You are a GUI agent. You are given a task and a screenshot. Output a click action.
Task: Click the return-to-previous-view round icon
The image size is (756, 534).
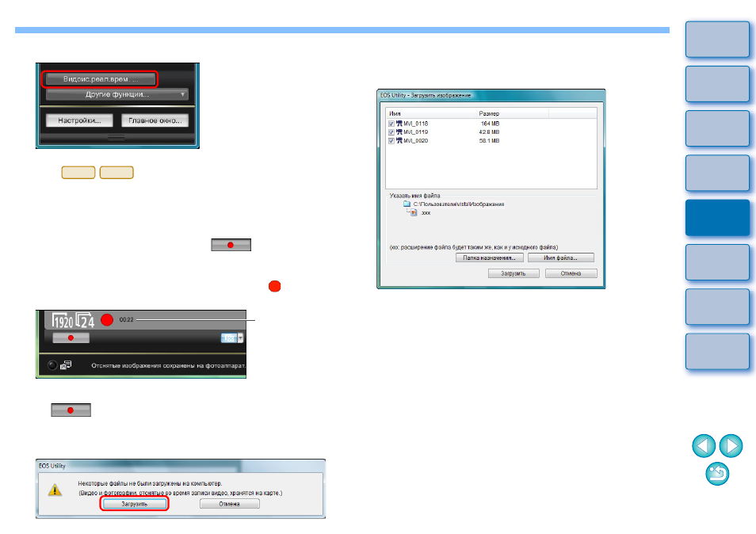click(717, 474)
